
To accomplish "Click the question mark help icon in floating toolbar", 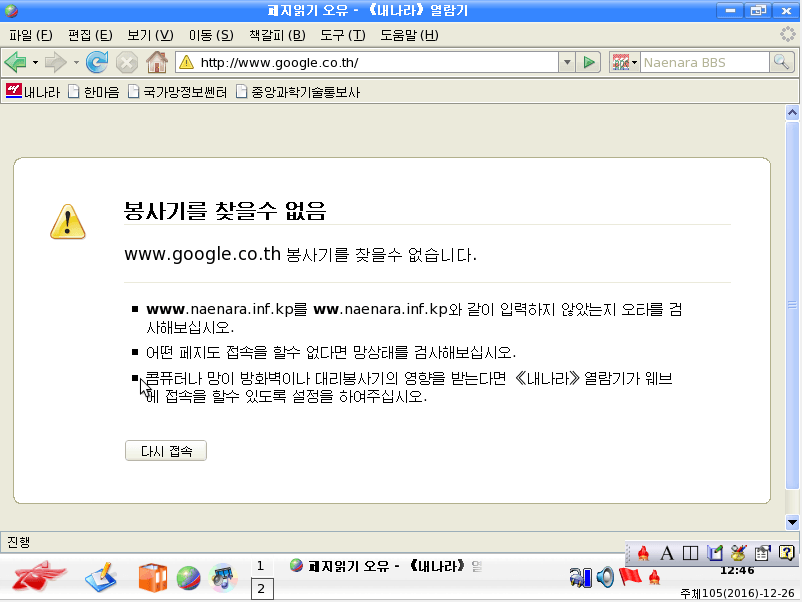I will (x=786, y=553).
